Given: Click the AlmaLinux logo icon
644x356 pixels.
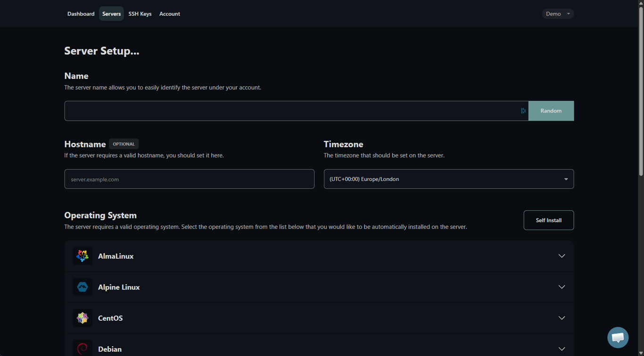Looking at the screenshot, I should pos(83,256).
